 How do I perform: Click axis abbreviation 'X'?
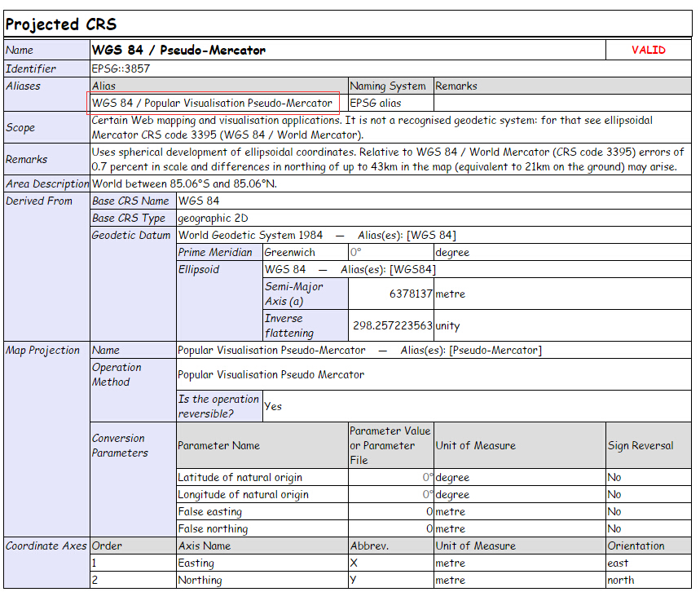click(x=354, y=563)
